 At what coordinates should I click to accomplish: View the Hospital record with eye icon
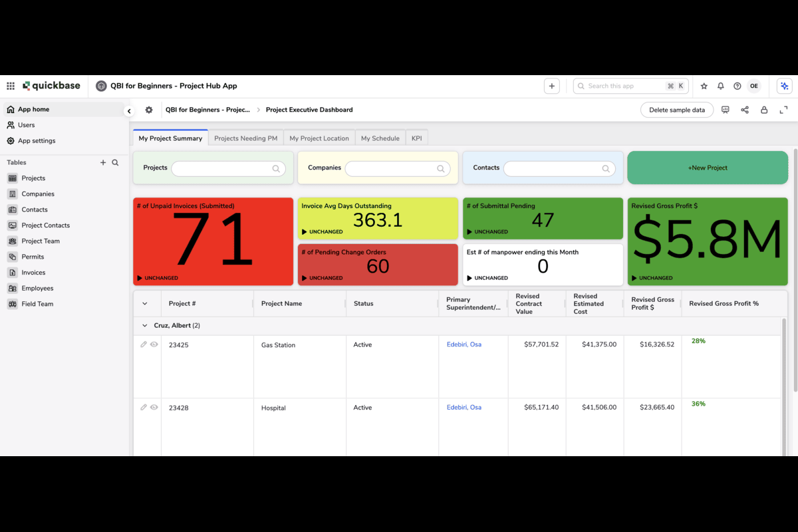point(154,408)
